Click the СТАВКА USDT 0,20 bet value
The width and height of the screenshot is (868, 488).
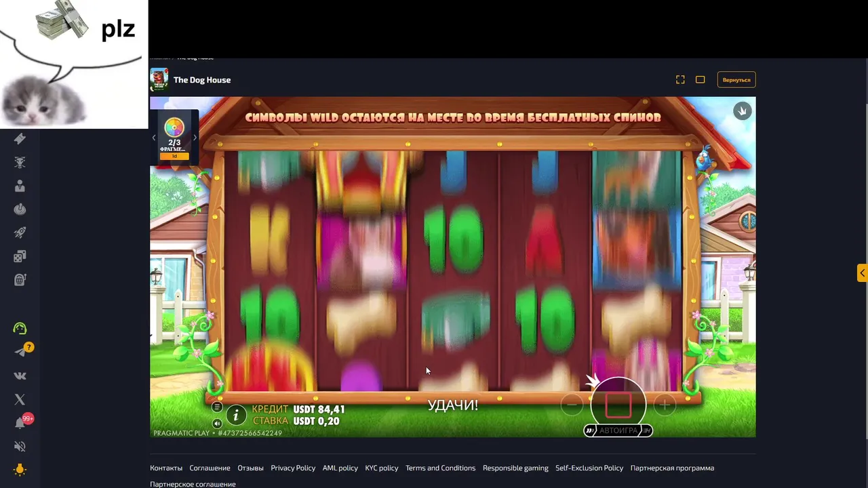pos(296,421)
